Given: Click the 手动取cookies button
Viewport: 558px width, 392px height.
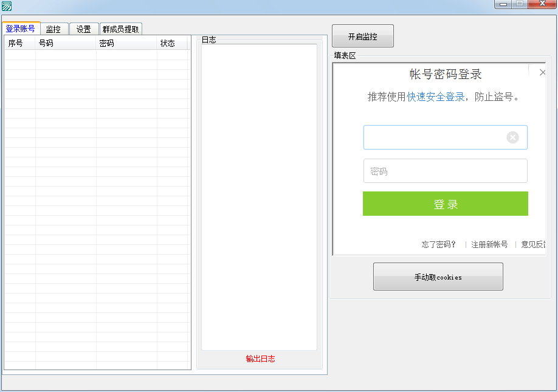Looking at the screenshot, I should [x=438, y=277].
